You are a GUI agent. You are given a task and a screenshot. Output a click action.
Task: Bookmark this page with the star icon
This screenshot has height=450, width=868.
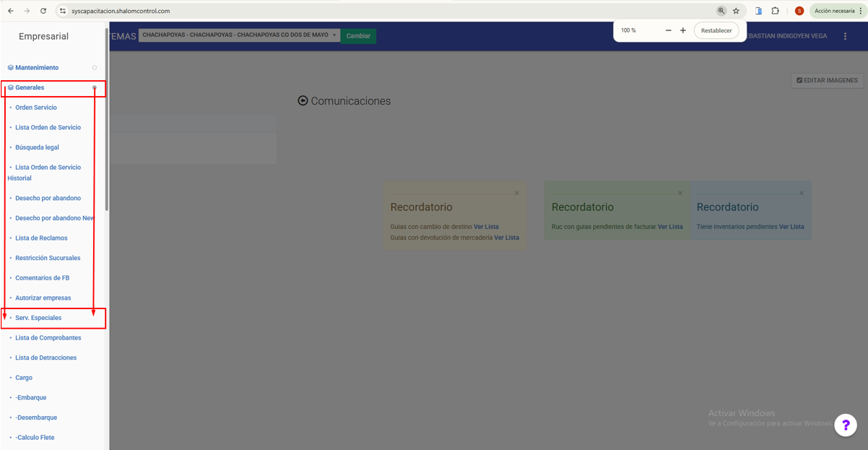point(736,11)
